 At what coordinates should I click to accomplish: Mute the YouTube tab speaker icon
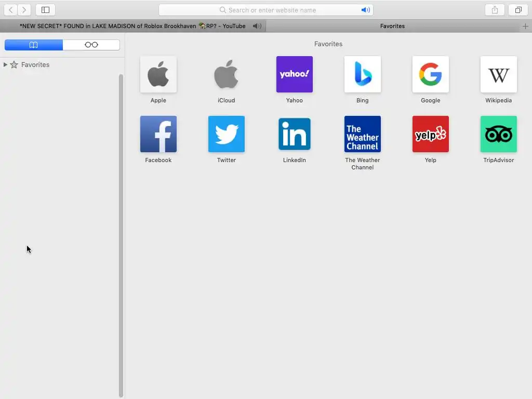pos(257,26)
